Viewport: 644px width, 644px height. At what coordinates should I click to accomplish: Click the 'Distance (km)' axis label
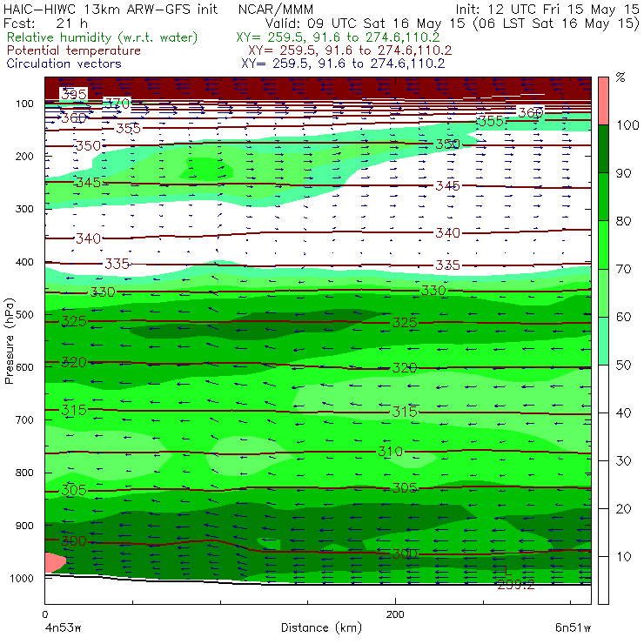(x=321, y=627)
